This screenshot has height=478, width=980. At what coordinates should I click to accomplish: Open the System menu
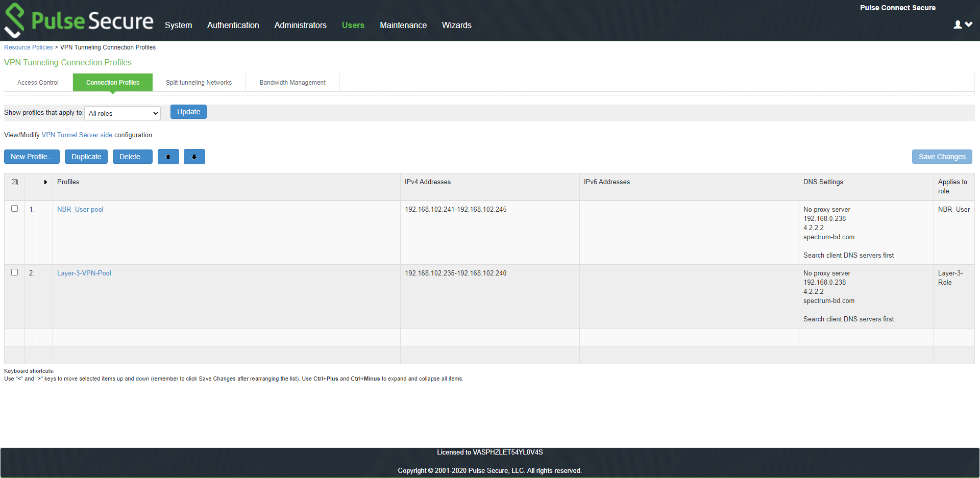[x=179, y=25]
